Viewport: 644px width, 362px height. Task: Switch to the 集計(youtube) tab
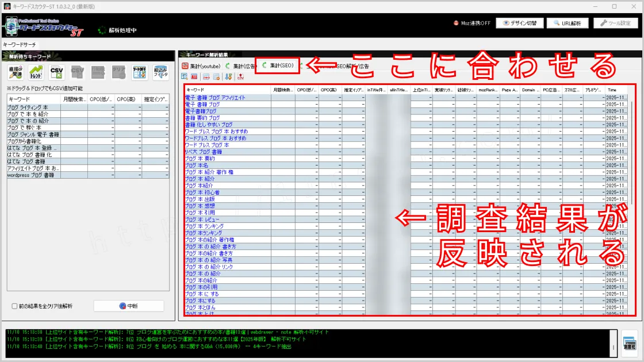pos(201,66)
